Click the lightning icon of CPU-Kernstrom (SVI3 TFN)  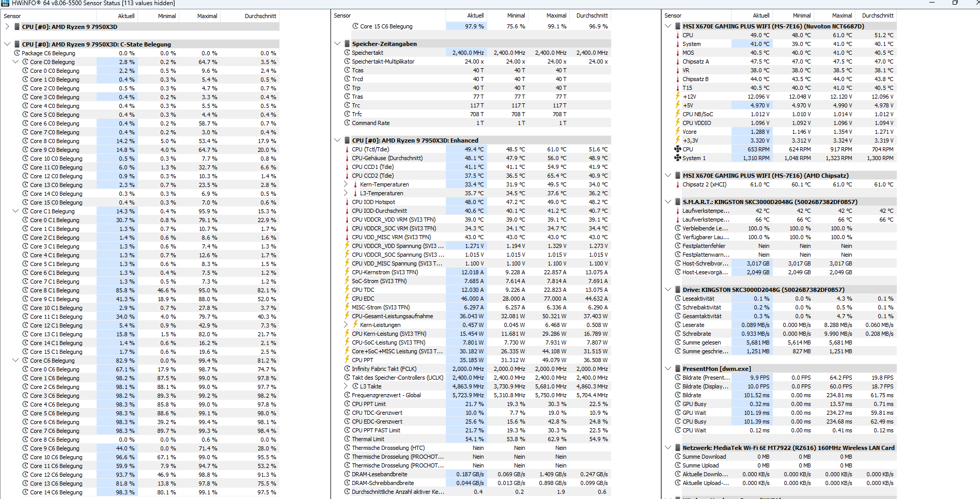(347, 272)
